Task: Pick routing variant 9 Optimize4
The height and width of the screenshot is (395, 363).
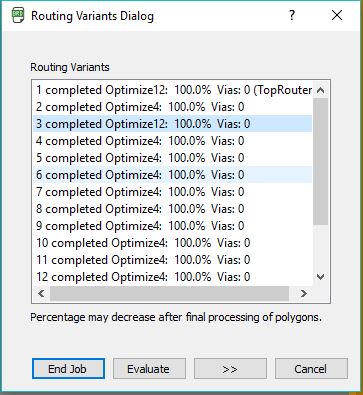Action: click(x=173, y=226)
